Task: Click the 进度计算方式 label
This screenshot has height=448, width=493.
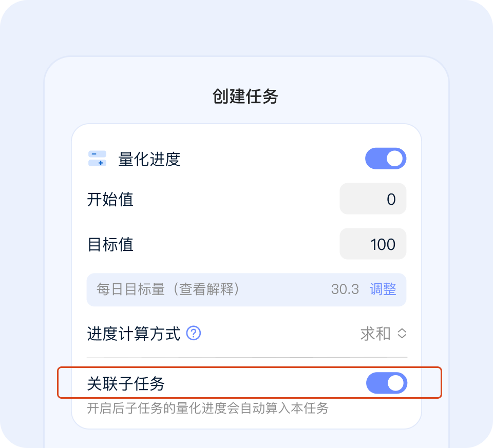Action: [x=134, y=334]
